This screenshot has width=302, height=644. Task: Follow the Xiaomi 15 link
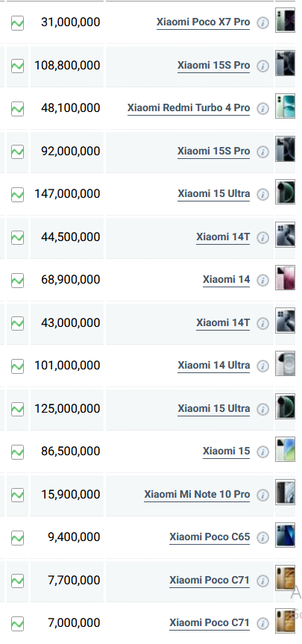[226, 451]
